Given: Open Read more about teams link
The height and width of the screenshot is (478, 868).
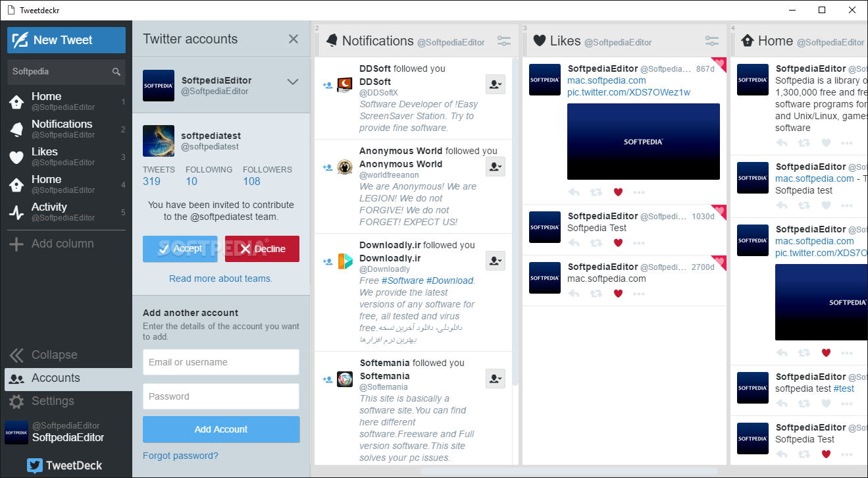Looking at the screenshot, I should [x=221, y=279].
